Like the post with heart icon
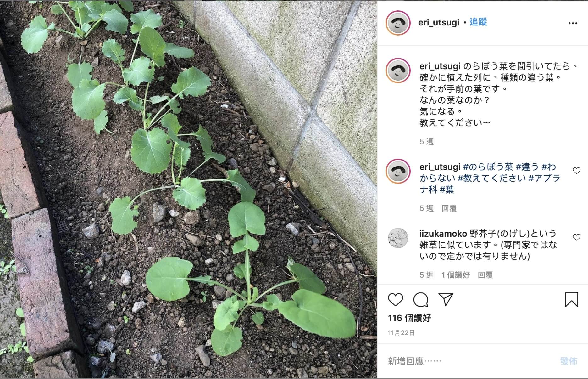Screen dimensions: 588x379 point(395,299)
